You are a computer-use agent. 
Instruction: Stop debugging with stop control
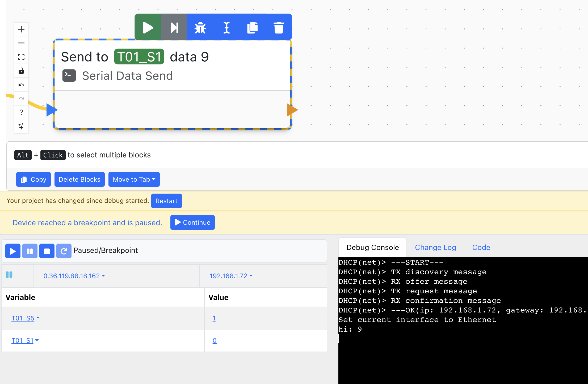click(x=47, y=251)
